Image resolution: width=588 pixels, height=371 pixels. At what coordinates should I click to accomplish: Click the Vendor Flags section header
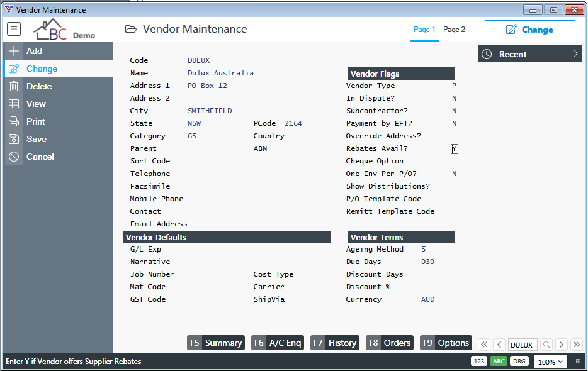401,74
